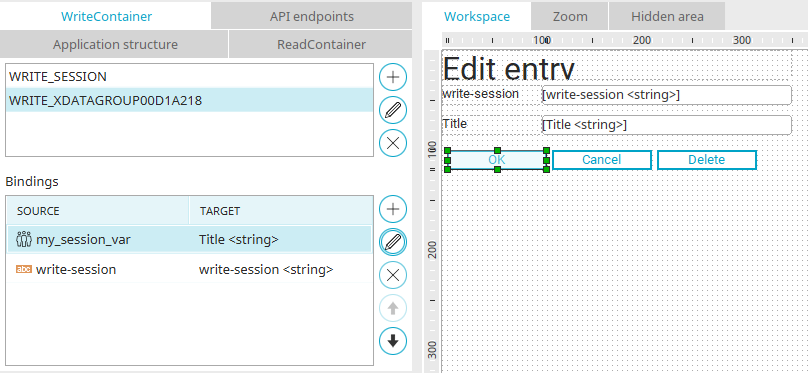Screen dimensions: 808x373
Task: Select the write-session binding row
Action: (189, 269)
